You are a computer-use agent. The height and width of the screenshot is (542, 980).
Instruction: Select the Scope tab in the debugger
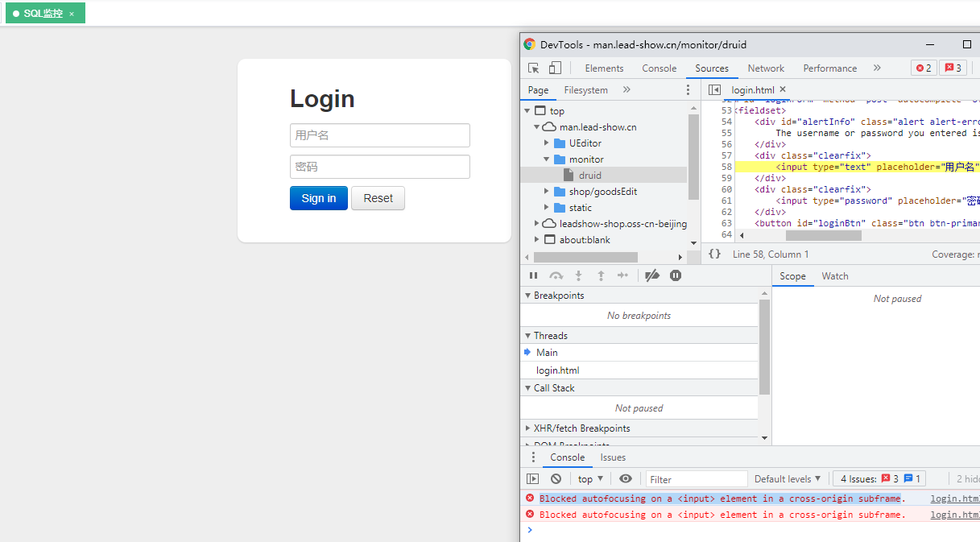pyautogui.click(x=792, y=276)
